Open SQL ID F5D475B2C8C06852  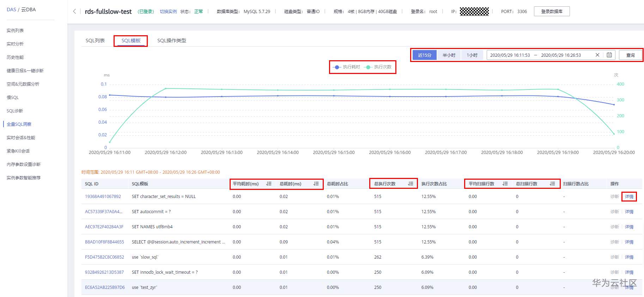click(x=104, y=257)
